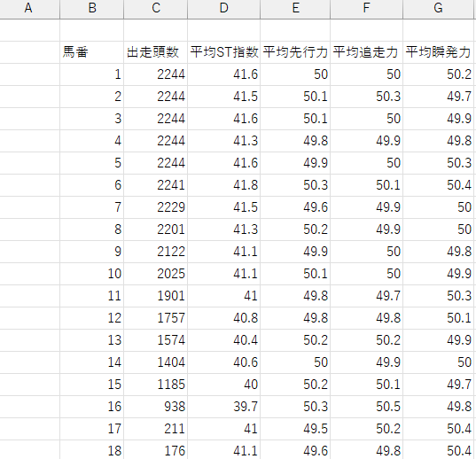Viewport: 476px width, 459px height.
Task: Select column C header
Action: 155,9
